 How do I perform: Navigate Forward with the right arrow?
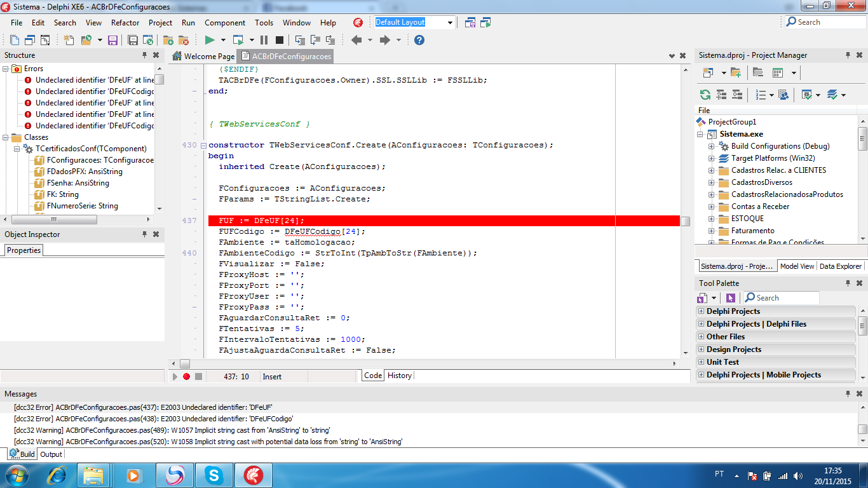(x=384, y=40)
